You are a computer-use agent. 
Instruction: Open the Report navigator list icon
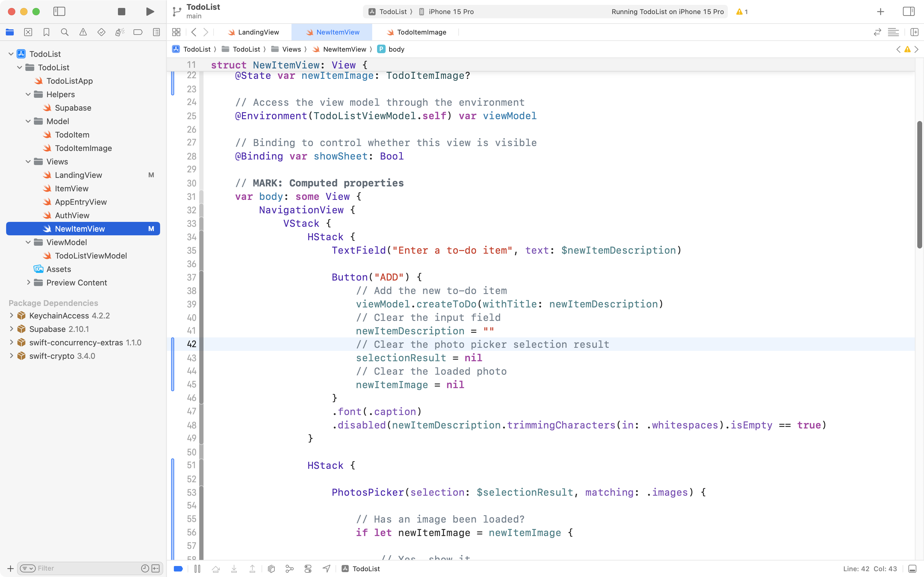tap(156, 32)
